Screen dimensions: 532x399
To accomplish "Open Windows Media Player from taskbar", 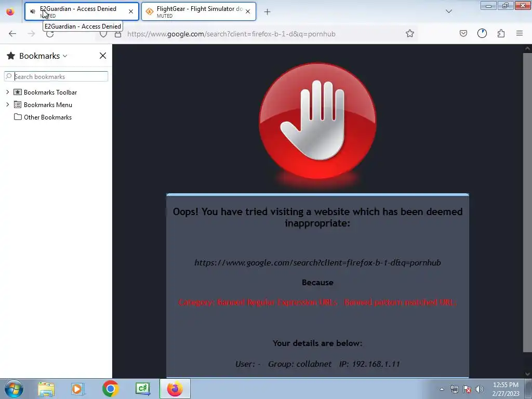I will coord(77,389).
